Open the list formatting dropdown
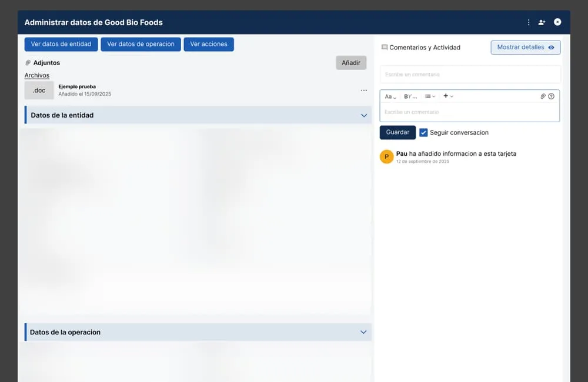The image size is (588, 382). coord(430,96)
